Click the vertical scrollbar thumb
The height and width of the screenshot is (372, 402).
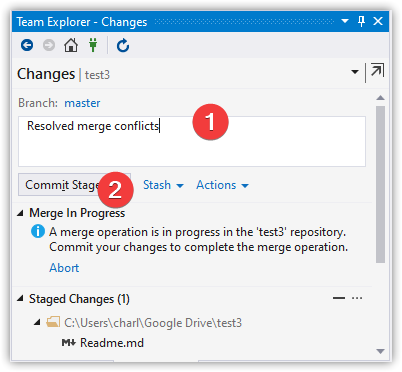point(380,184)
